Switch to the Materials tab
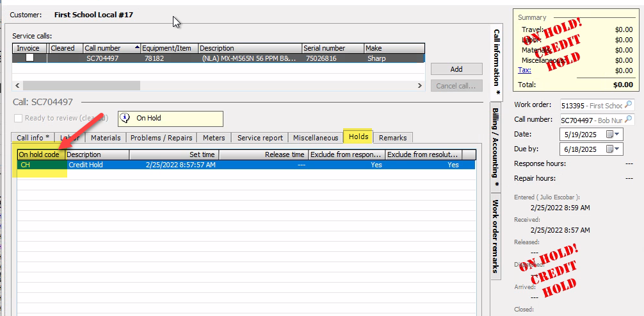Viewport: 644px width, 316px height. (106, 137)
